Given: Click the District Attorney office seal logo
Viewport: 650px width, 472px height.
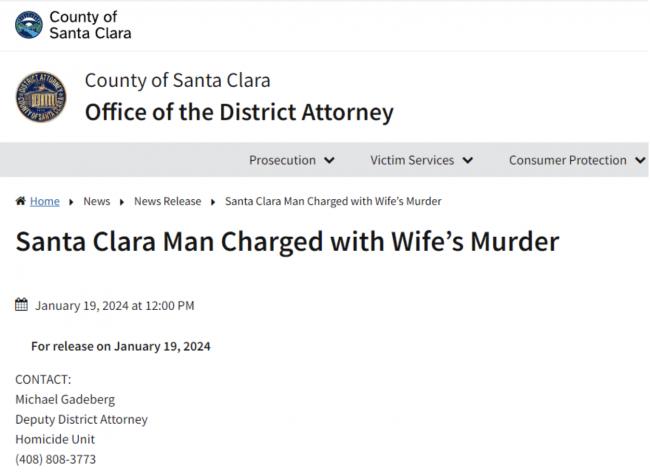Looking at the screenshot, I should [42, 100].
